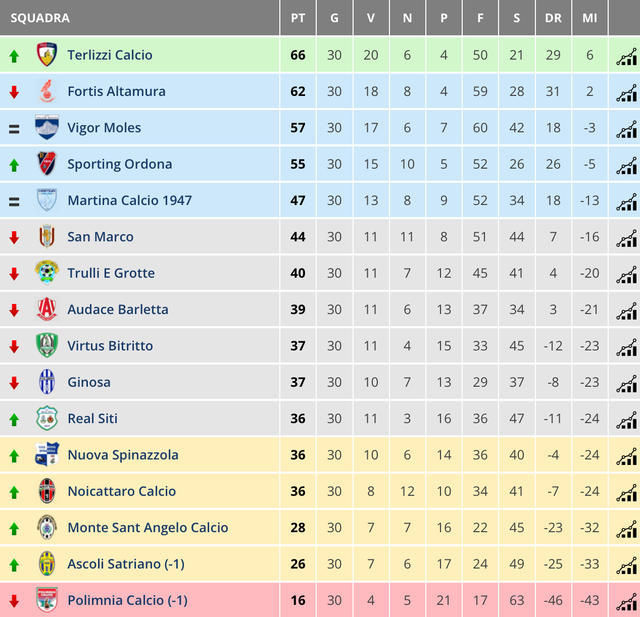Click the Sporting Ordona team crest
Viewport: 640px width, 617px height.
click(47, 164)
